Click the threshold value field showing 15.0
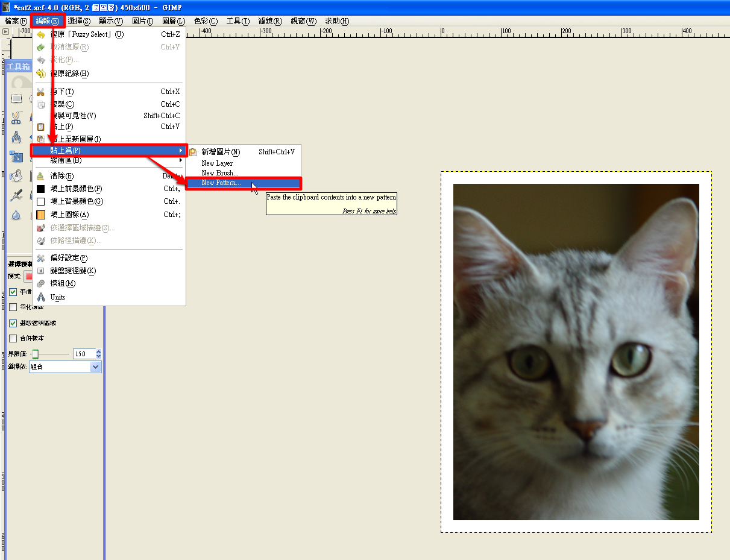730x560 pixels. tap(84, 354)
